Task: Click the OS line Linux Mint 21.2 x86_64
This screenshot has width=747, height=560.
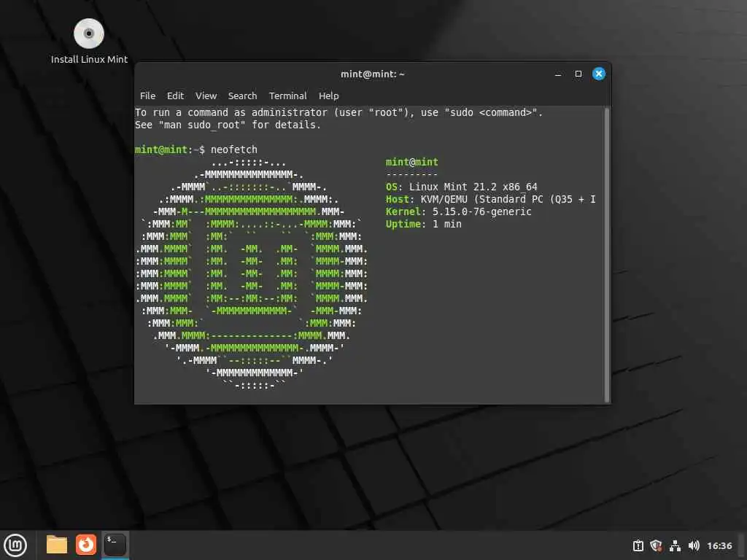Action: [461, 187]
